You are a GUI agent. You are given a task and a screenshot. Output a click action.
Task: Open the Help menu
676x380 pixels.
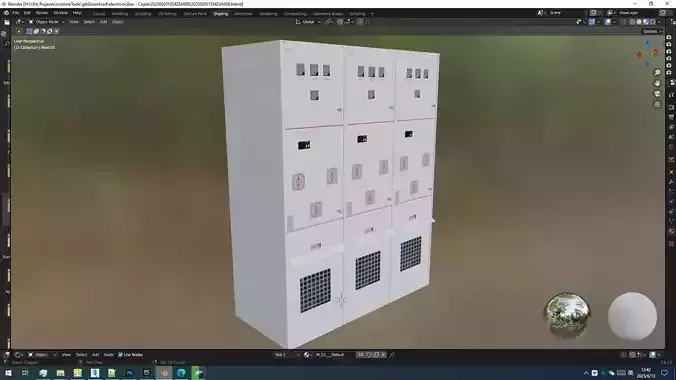(x=77, y=13)
